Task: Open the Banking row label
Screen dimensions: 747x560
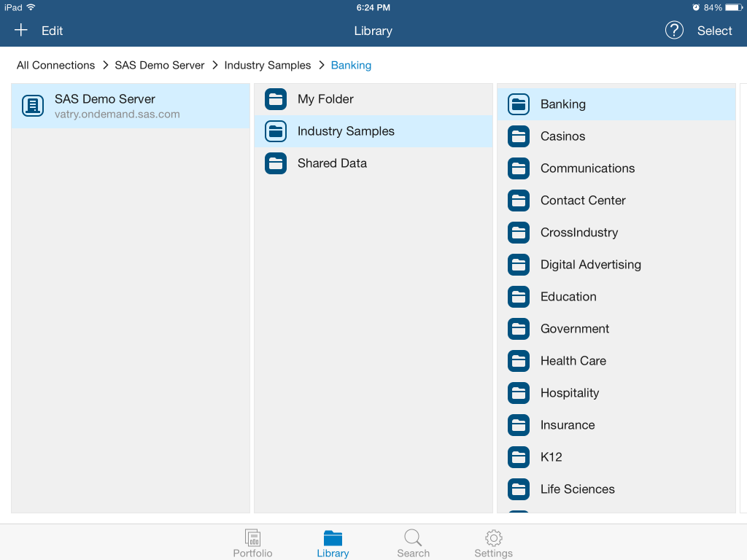Action: pos(563,104)
